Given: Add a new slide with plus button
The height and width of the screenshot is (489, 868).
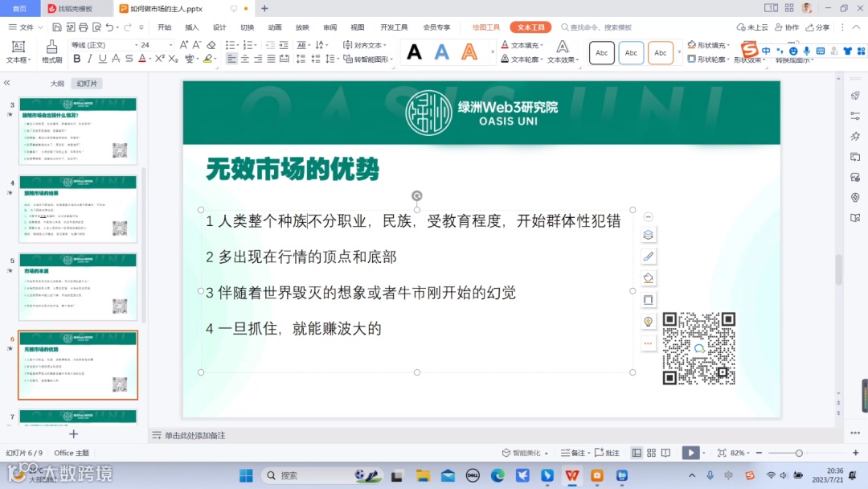Looking at the screenshot, I should (x=74, y=434).
